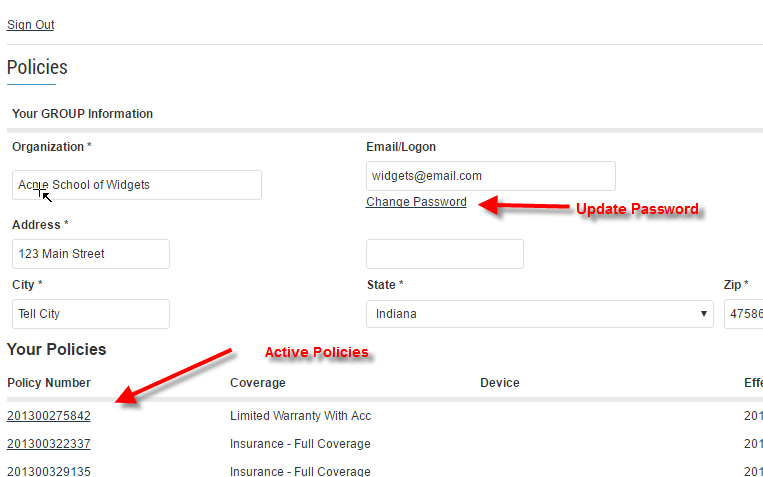Click the empty second address field

[x=445, y=254]
